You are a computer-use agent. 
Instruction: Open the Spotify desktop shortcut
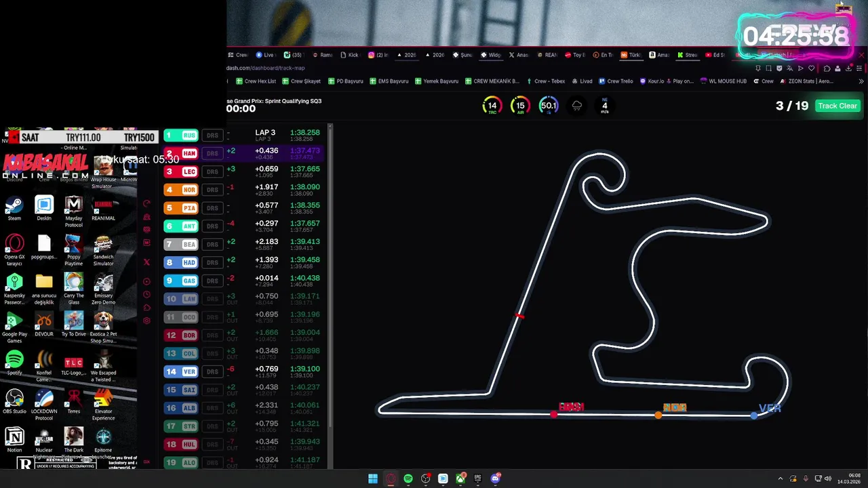point(14,363)
